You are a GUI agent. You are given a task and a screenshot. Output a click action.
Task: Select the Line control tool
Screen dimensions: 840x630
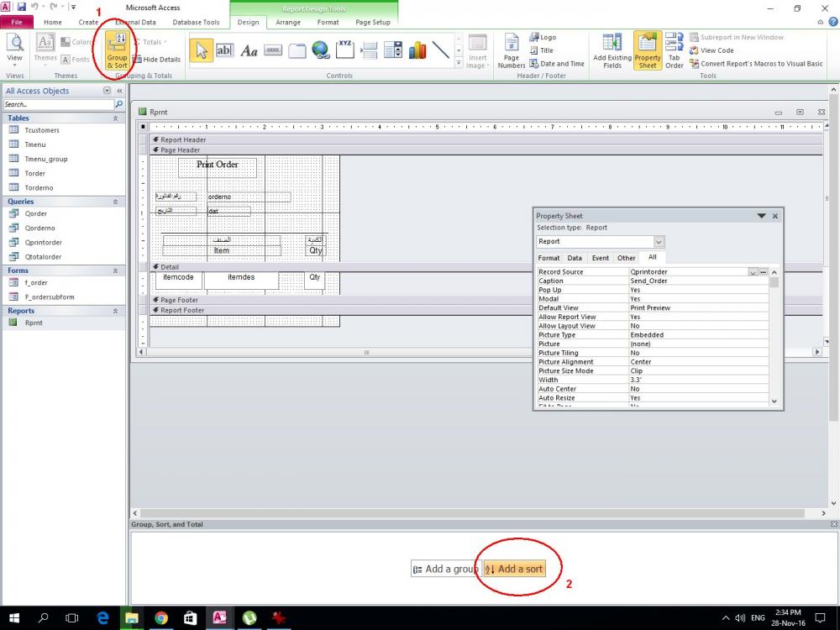[440, 50]
